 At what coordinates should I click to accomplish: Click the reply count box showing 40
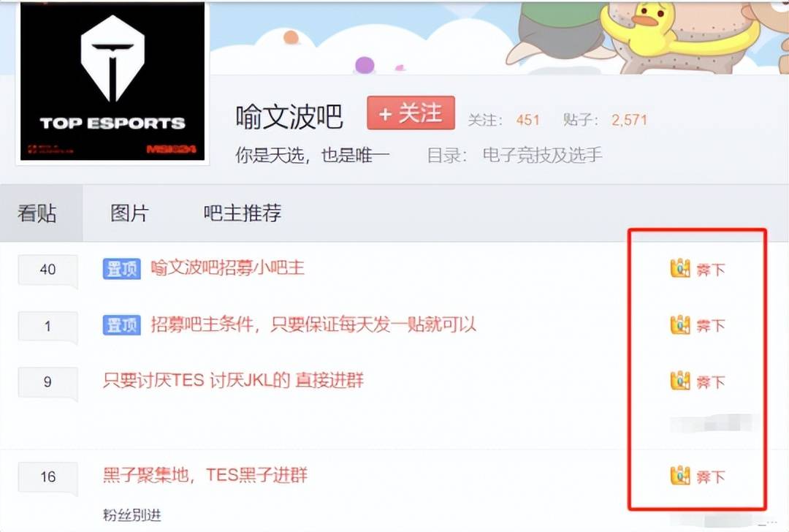tap(47, 270)
